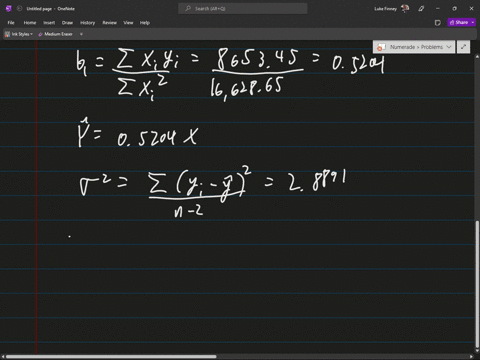The height and width of the screenshot is (360, 480).
Task: Close the OneNote window
Action: coord(471,9)
